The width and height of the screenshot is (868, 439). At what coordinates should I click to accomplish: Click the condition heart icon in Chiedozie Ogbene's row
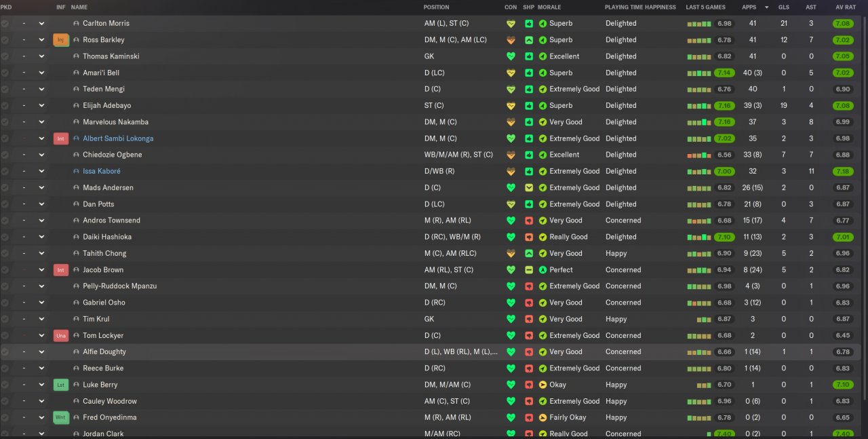(x=511, y=155)
